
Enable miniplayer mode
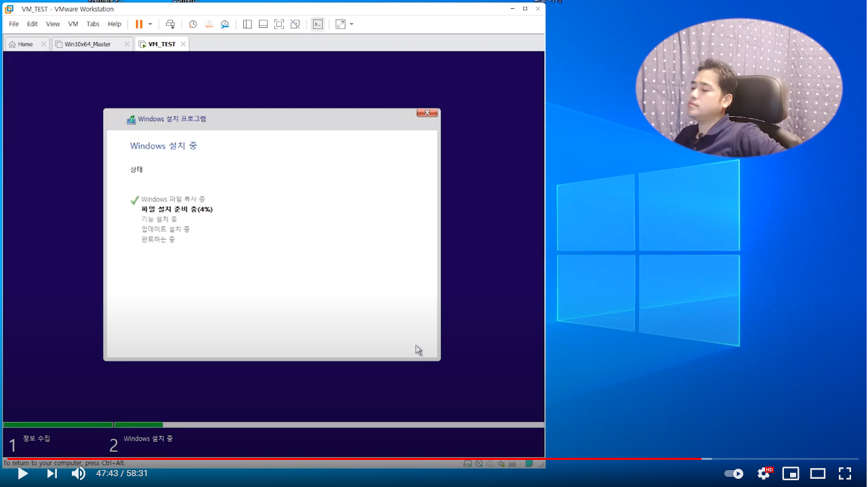(x=791, y=473)
